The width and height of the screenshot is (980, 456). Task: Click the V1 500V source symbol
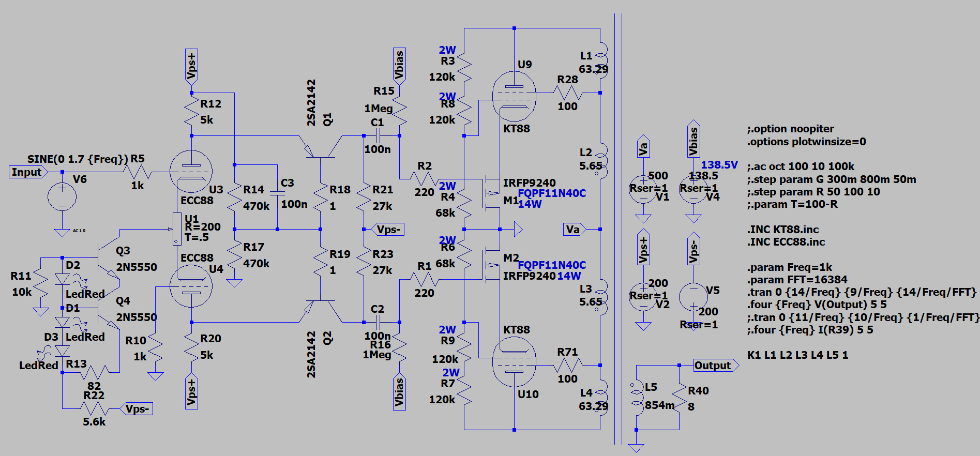[643, 188]
